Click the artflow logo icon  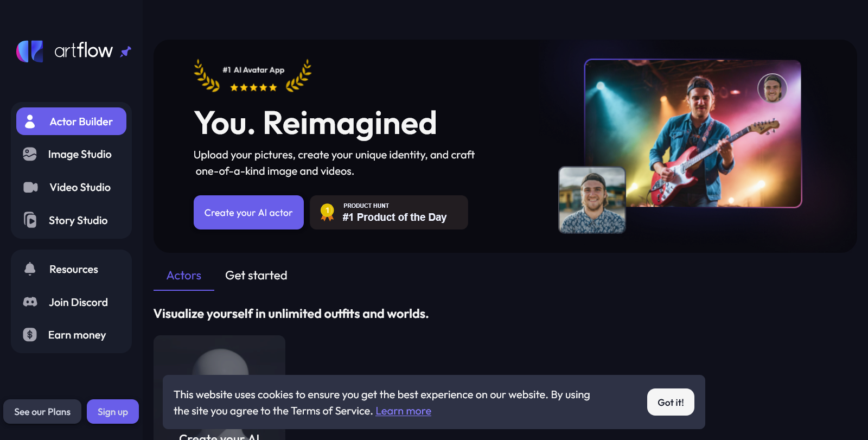[30, 52]
